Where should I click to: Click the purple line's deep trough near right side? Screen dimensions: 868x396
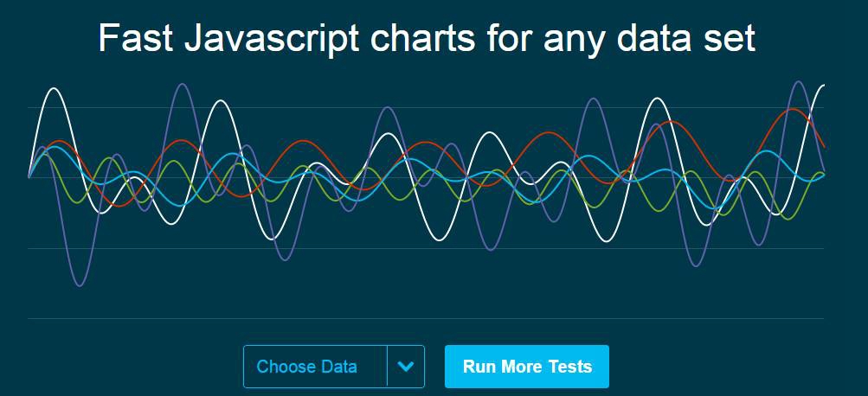(x=697, y=265)
